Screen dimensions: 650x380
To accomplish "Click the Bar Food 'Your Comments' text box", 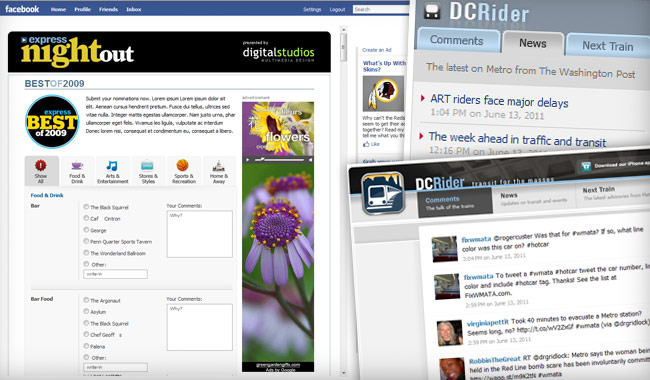I will [199, 327].
